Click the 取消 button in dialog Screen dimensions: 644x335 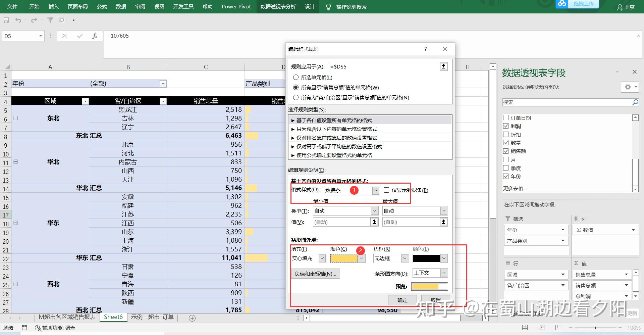coord(436,300)
